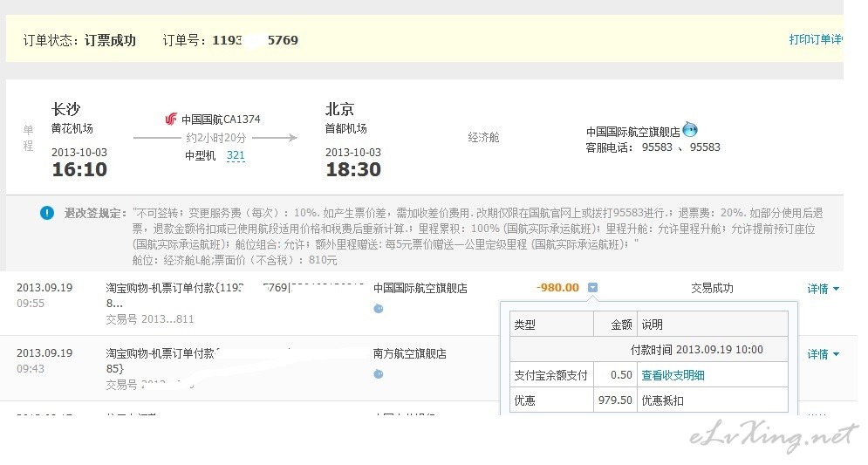Select the 0.50 amount cell
This screenshot has width=868, height=465.
(615, 375)
